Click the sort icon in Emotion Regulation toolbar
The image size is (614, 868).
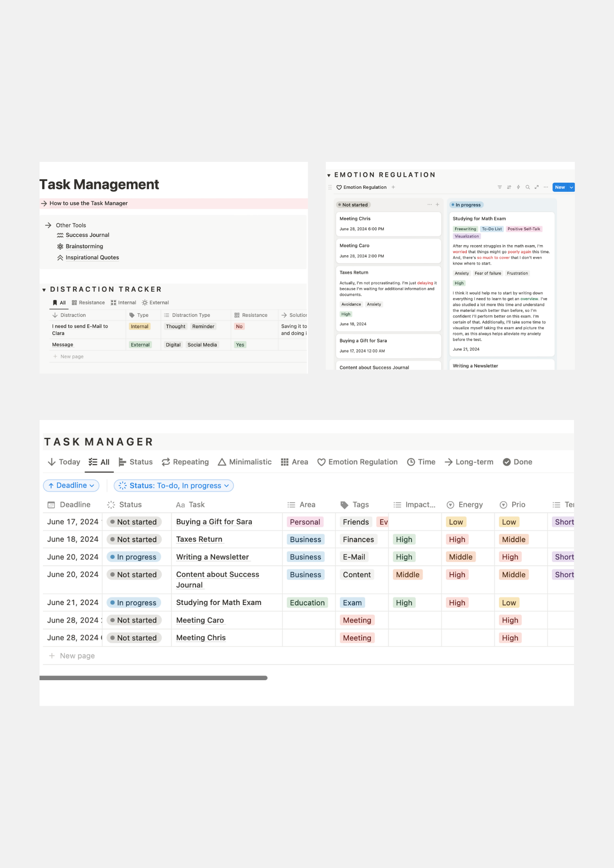[509, 187]
